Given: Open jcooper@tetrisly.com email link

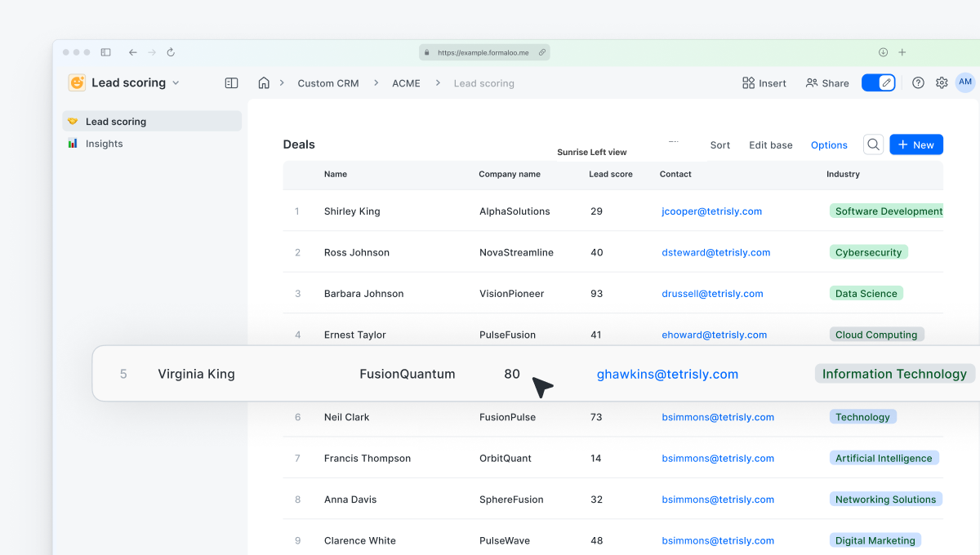Looking at the screenshot, I should coord(711,211).
